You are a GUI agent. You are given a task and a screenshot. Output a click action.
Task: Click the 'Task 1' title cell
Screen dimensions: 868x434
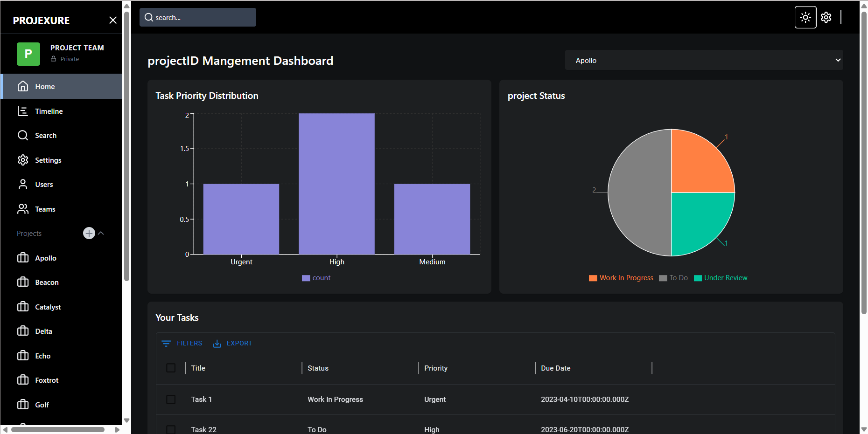tap(202, 400)
